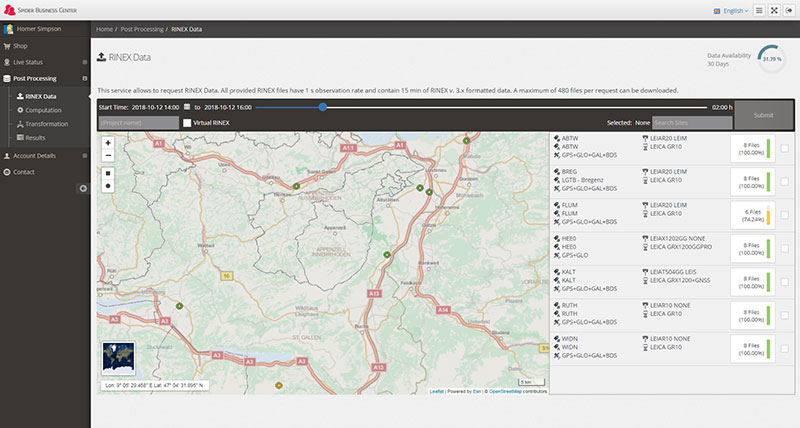Select the FLUM station checkbox
Image resolution: width=800 pixels, height=428 pixels.
[x=784, y=215]
